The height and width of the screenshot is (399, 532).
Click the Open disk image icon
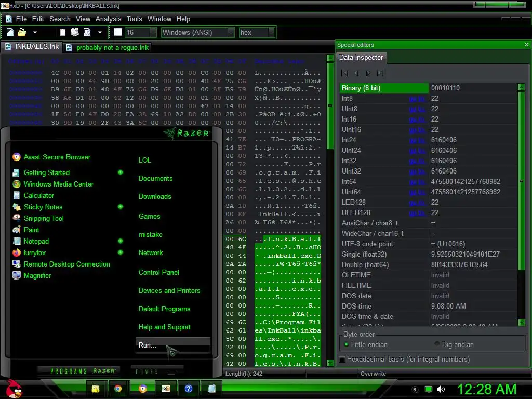(x=87, y=32)
